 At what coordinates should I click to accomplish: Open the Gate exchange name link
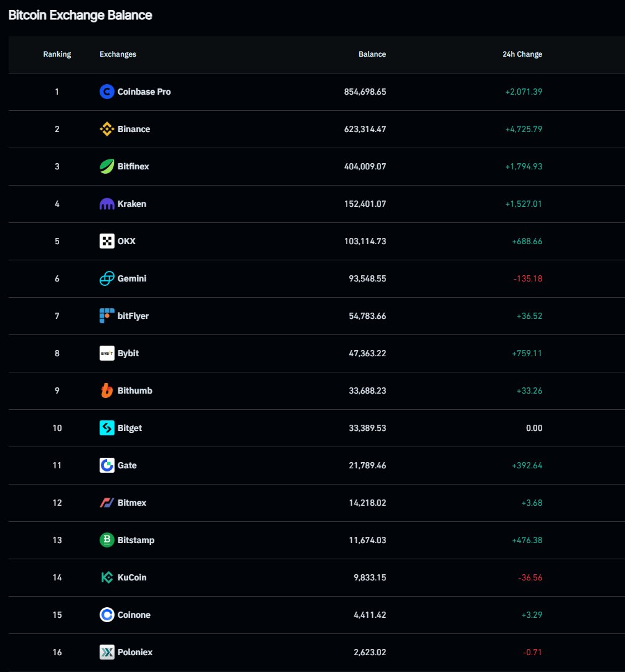tap(127, 465)
